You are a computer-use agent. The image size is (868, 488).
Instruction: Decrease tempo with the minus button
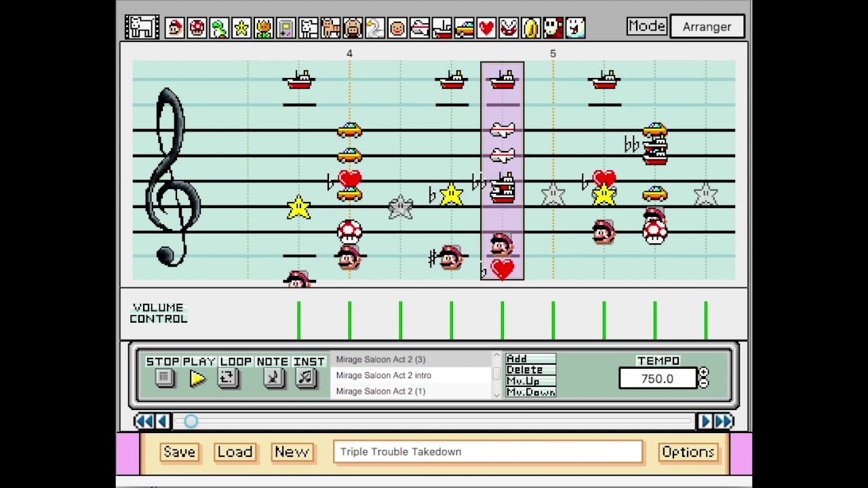(703, 383)
